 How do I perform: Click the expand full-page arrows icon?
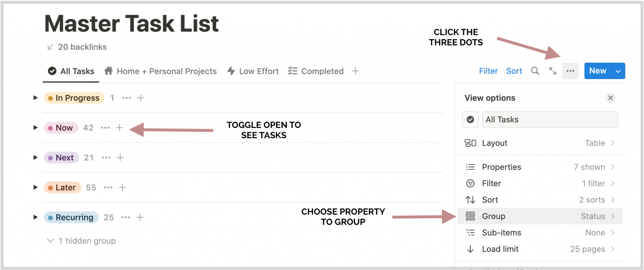(552, 71)
